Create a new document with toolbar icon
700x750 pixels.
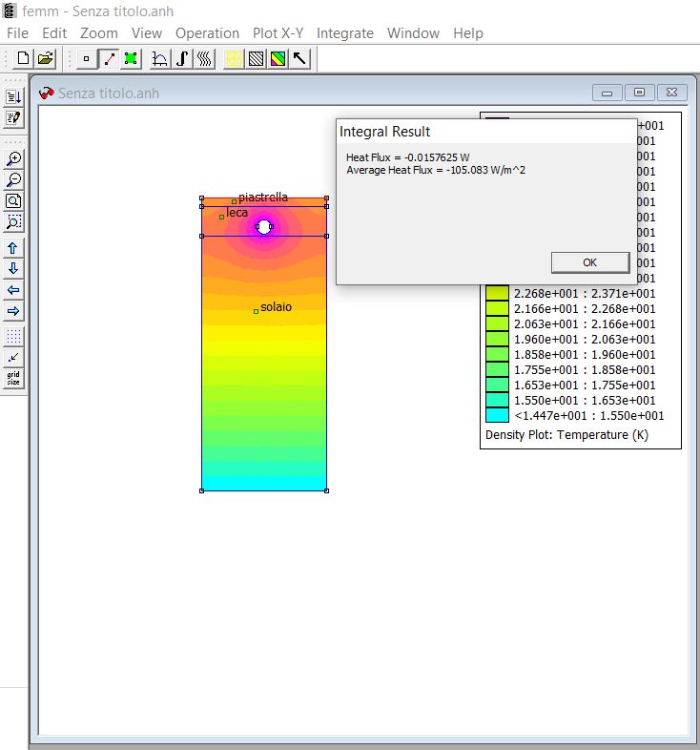(x=24, y=58)
